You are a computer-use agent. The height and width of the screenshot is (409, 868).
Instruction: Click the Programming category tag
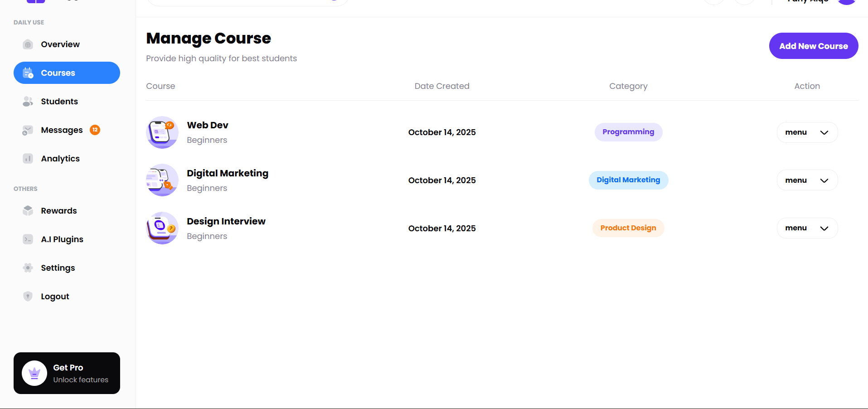(628, 132)
